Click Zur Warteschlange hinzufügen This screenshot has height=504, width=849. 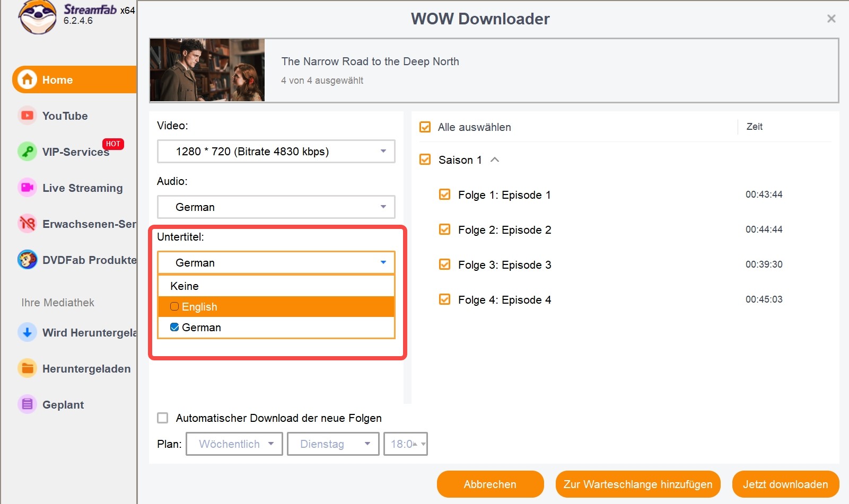point(638,484)
